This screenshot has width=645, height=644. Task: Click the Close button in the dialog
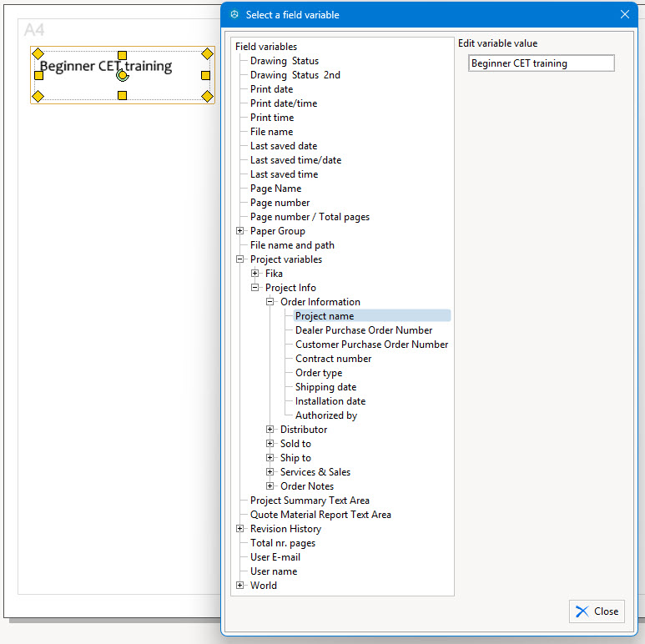pyautogui.click(x=597, y=611)
